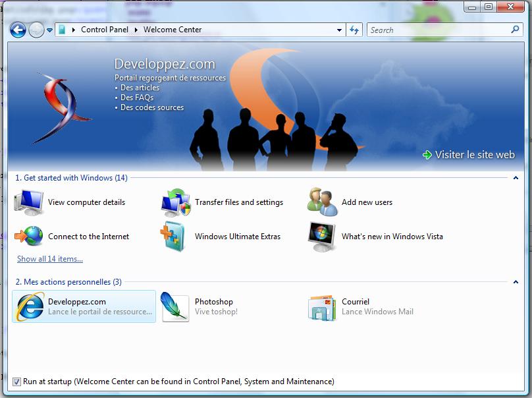The image size is (532, 398).
Task: Click the Show all 14 items link
Action: click(x=50, y=259)
